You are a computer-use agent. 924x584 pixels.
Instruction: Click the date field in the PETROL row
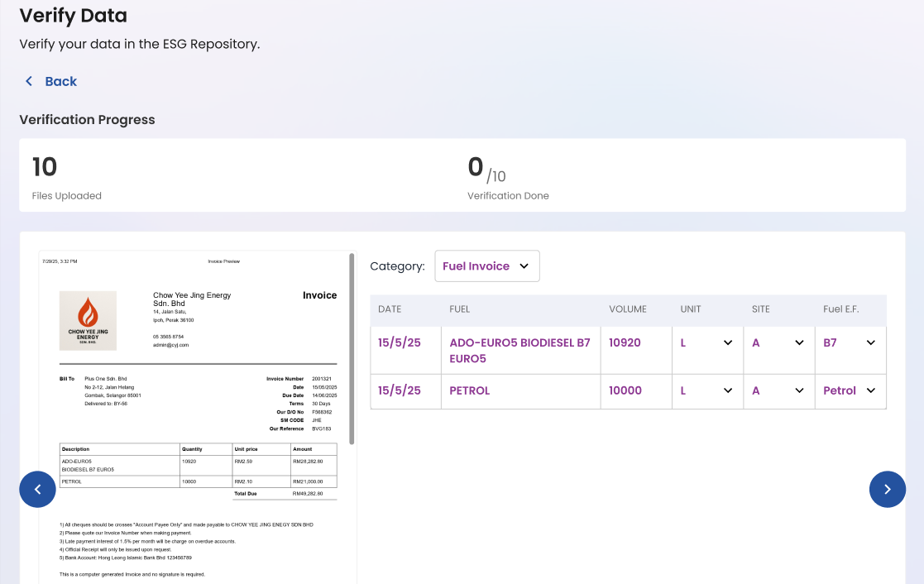[399, 390]
